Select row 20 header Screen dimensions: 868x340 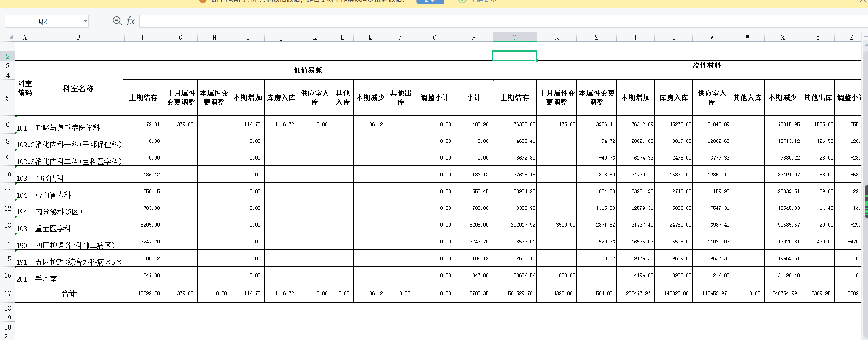click(8, 327)
